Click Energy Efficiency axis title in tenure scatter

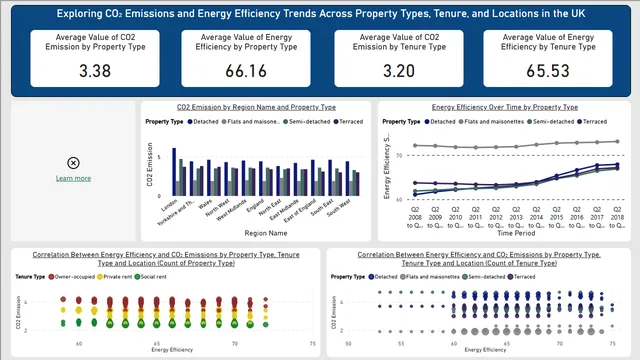point(172,350)
